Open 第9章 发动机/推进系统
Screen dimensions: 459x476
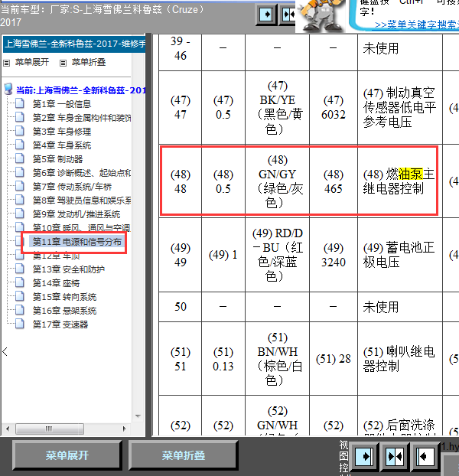click(x=76, y=214)
